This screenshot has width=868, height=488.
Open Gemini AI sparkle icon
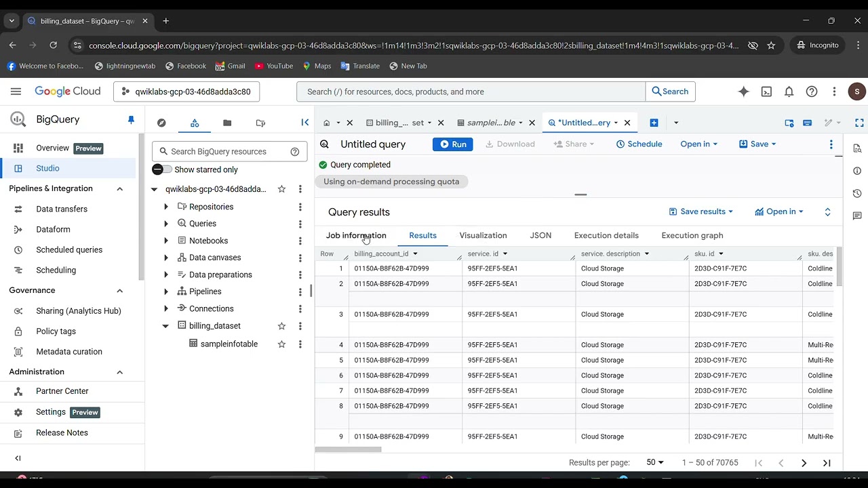pos(744,91)
